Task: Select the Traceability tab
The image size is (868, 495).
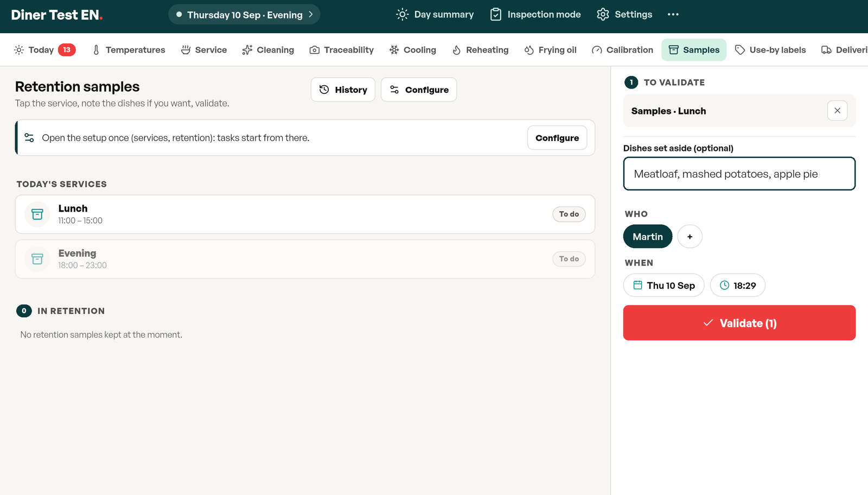Action: pos(342,50)
